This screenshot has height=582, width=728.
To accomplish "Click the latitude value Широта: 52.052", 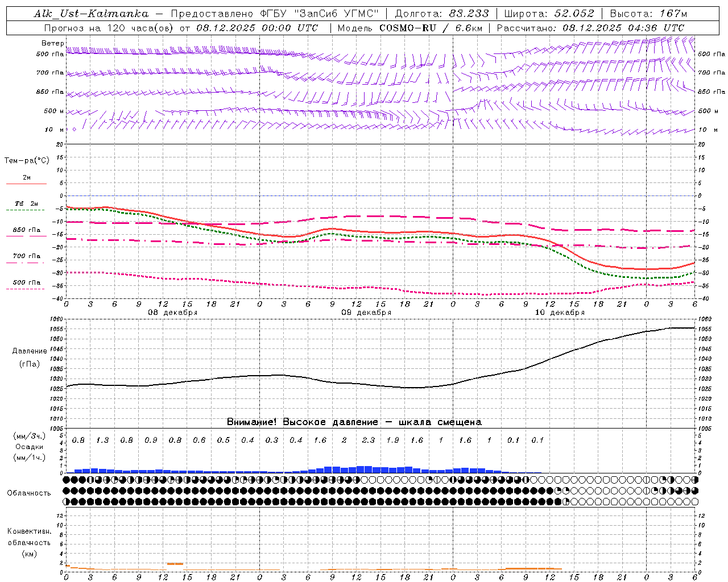I will (x=549, y=14).
